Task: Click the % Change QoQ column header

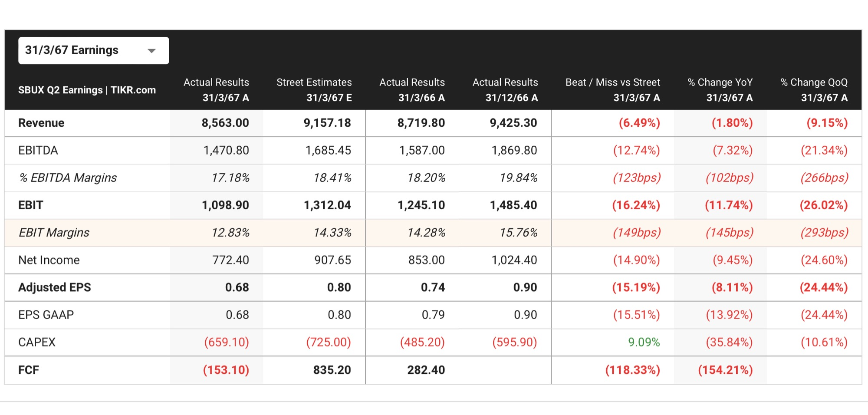Action: pos(814,90)
